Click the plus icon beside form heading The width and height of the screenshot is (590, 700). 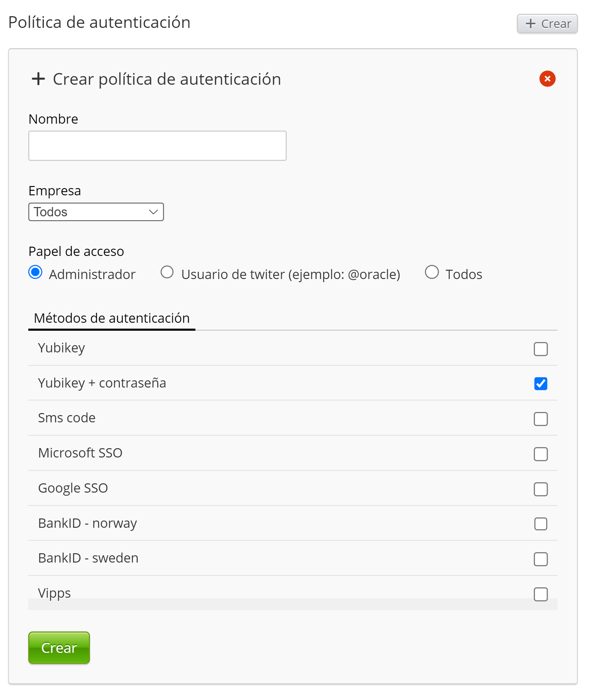(38, 79)
